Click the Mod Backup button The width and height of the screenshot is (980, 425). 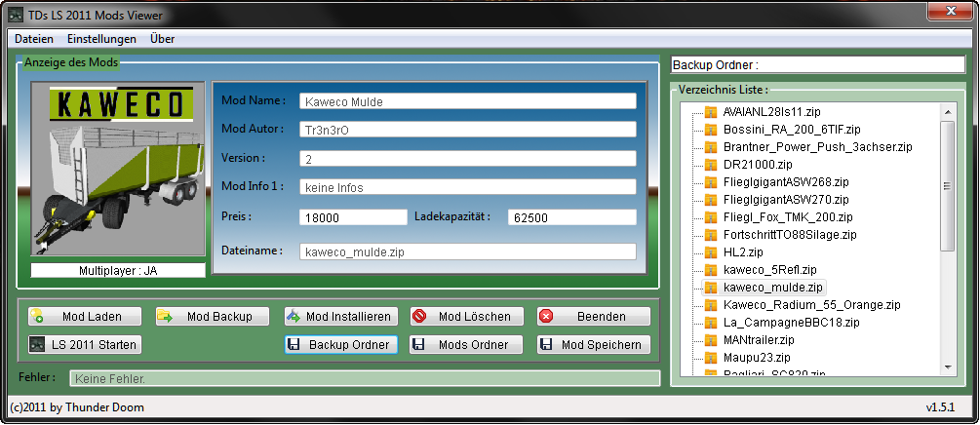click(x=212, y=316)
